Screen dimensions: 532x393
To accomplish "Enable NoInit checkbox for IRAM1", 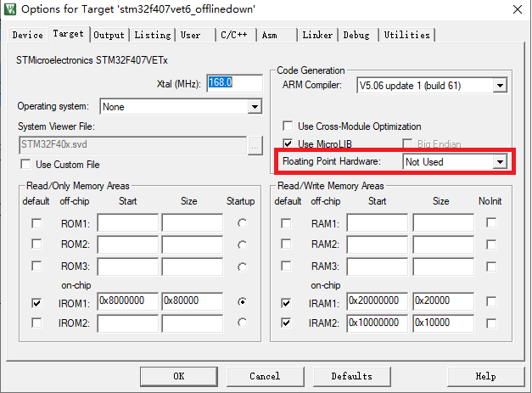I will tap(491, 302).
